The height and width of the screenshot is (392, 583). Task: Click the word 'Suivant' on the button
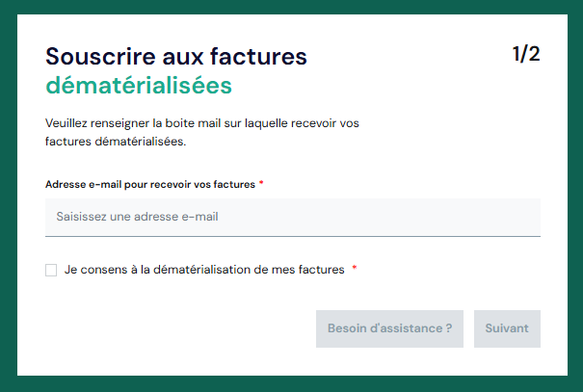point(507,328)
